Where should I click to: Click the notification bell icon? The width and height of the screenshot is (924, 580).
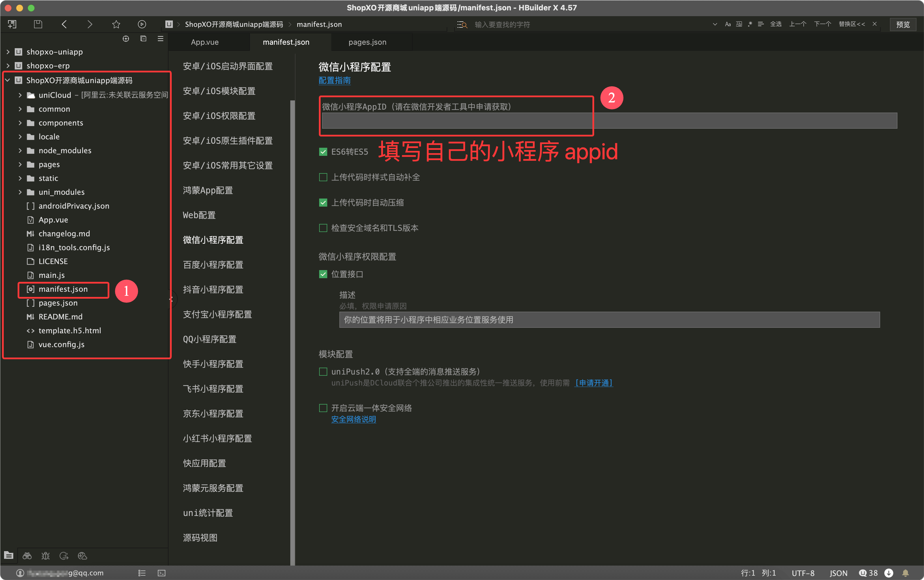906,573
